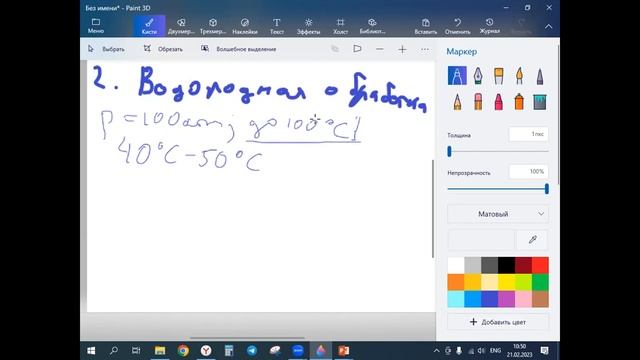This screenshot has width=640, height=360.
Task: Select the Oil brush
Action: (498, 76)
